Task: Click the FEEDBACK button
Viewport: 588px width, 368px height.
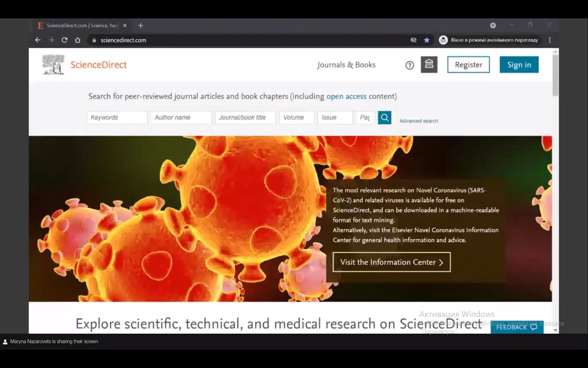Action: (517, 327)
